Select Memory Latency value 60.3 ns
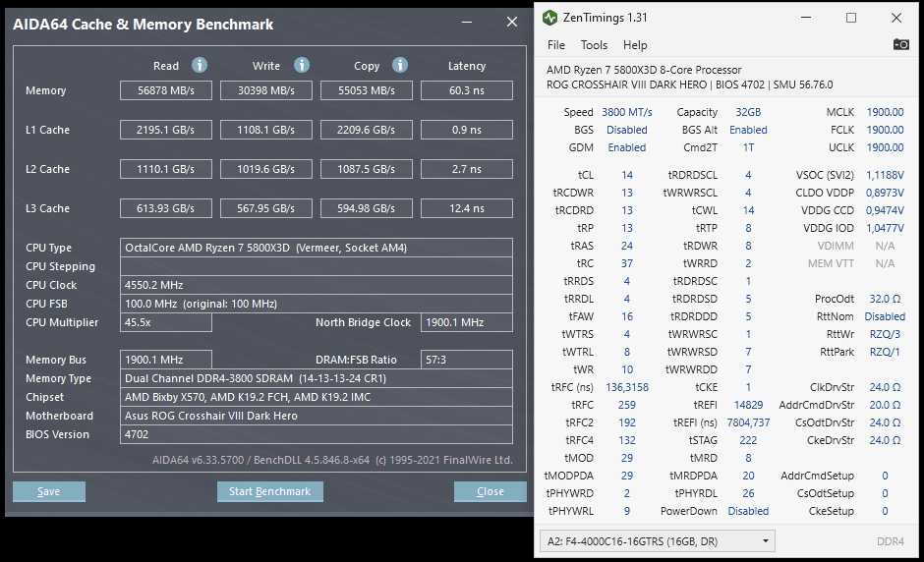The image size is (924, 562). 467,90
